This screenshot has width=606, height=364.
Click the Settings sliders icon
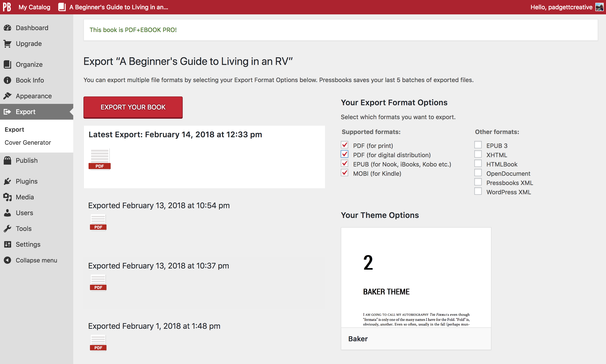pos(8,244)
